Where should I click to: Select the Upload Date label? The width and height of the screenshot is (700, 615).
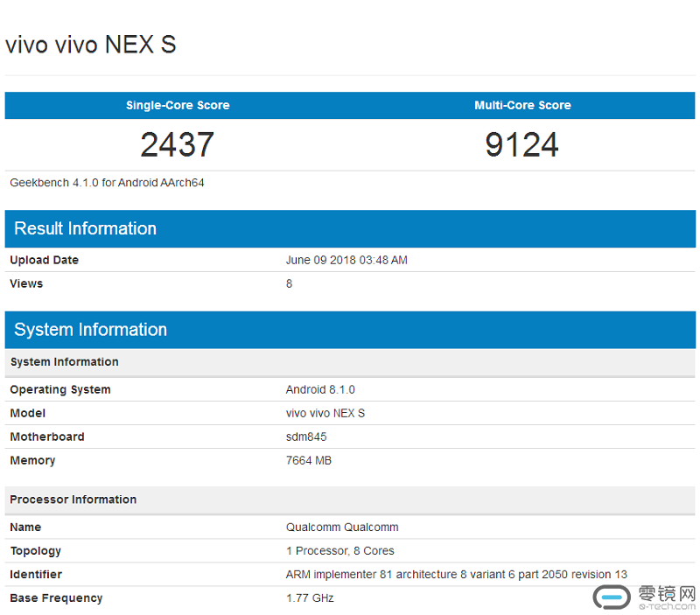click(45, 260)
